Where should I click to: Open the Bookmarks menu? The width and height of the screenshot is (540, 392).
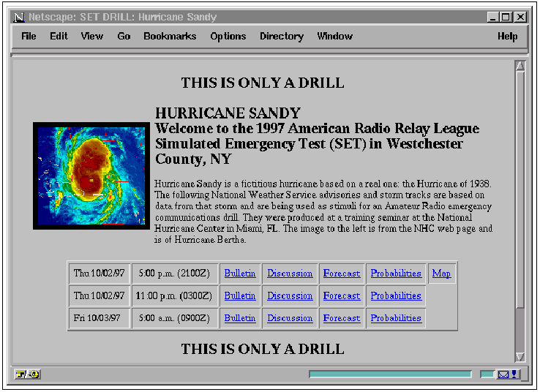coord(170,36)
